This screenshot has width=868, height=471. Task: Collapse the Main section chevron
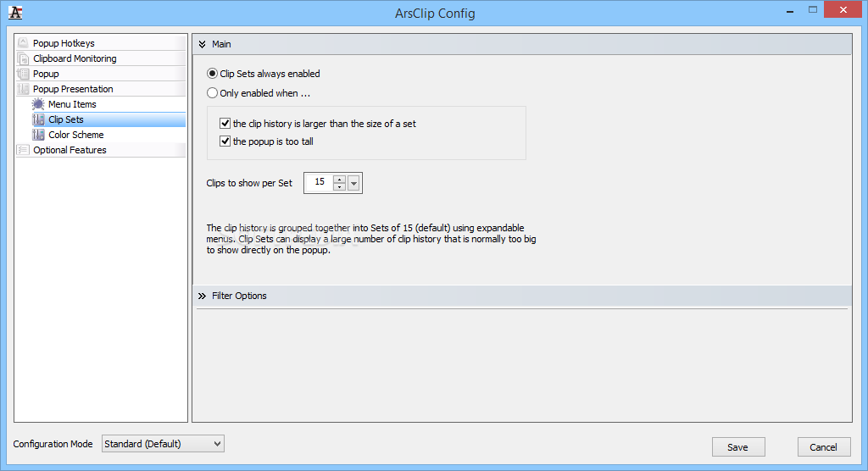202,44
